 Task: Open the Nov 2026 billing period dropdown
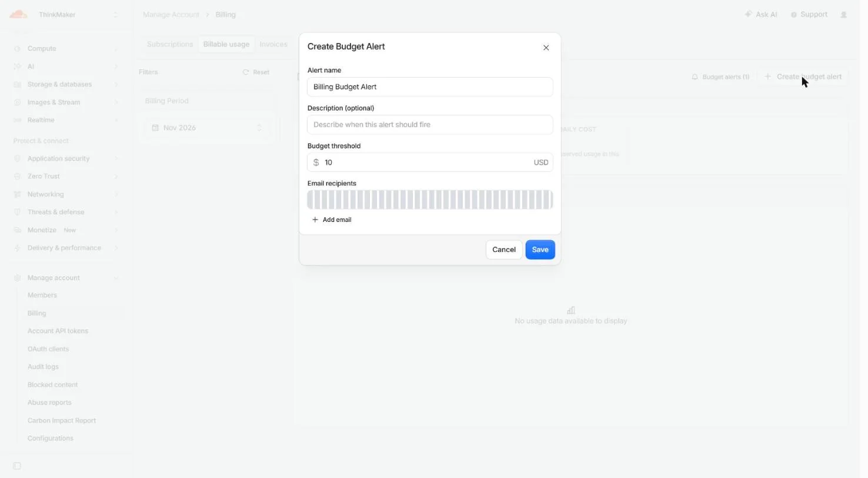point(207,128)
